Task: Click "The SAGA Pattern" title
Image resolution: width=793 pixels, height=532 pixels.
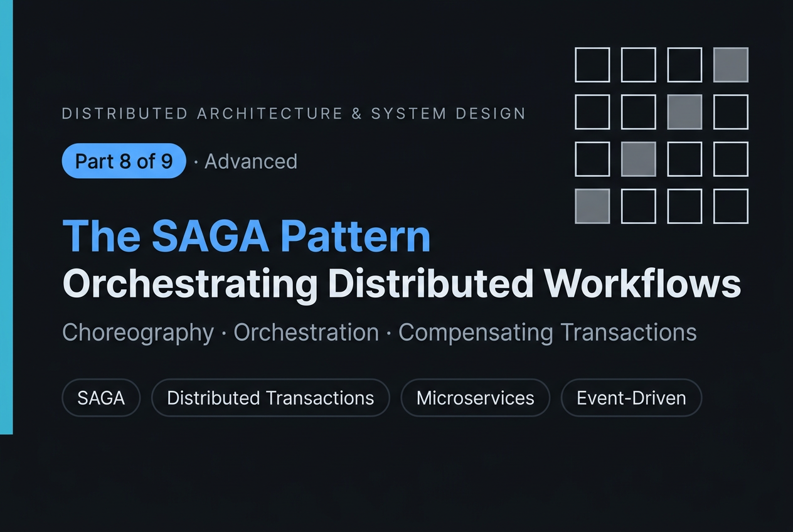Action: click(247, 236)
